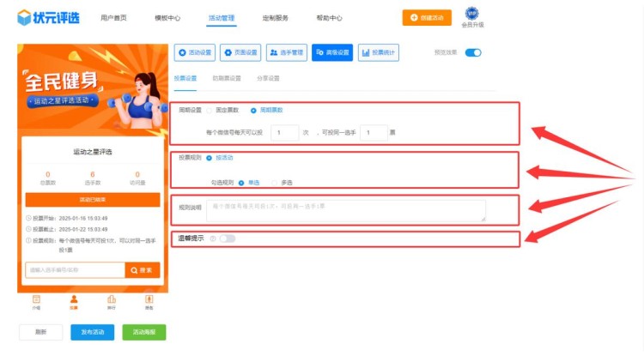Click the orange 创建活动 button
This screenshot has width=644, height=356.
[x=426, y=17]
